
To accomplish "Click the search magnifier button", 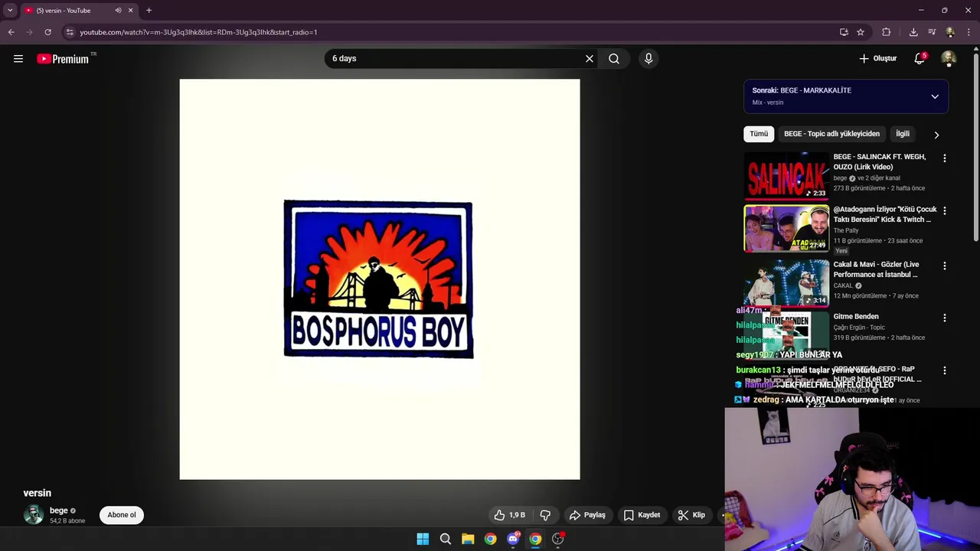I will 614,59.
